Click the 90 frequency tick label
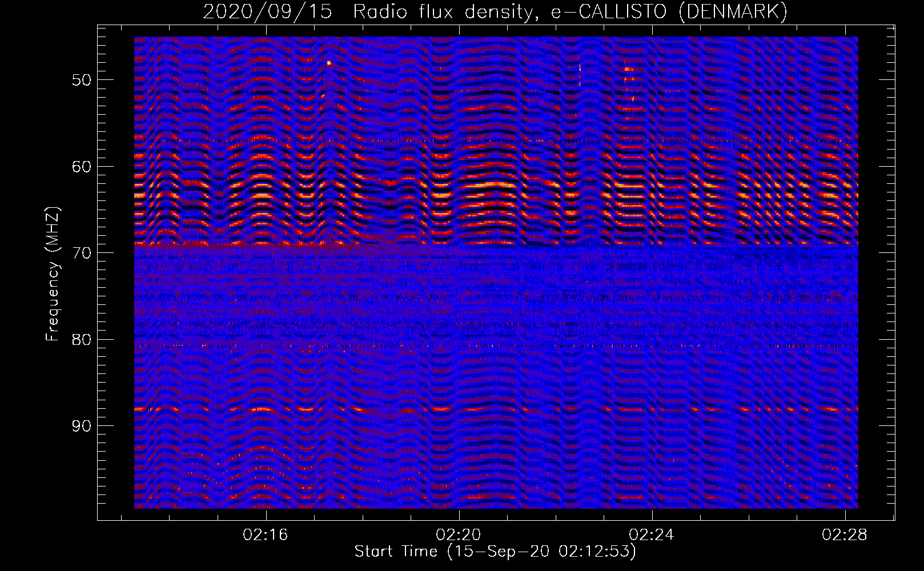Viewport: 924px width, 571px height. pos(82,426)
